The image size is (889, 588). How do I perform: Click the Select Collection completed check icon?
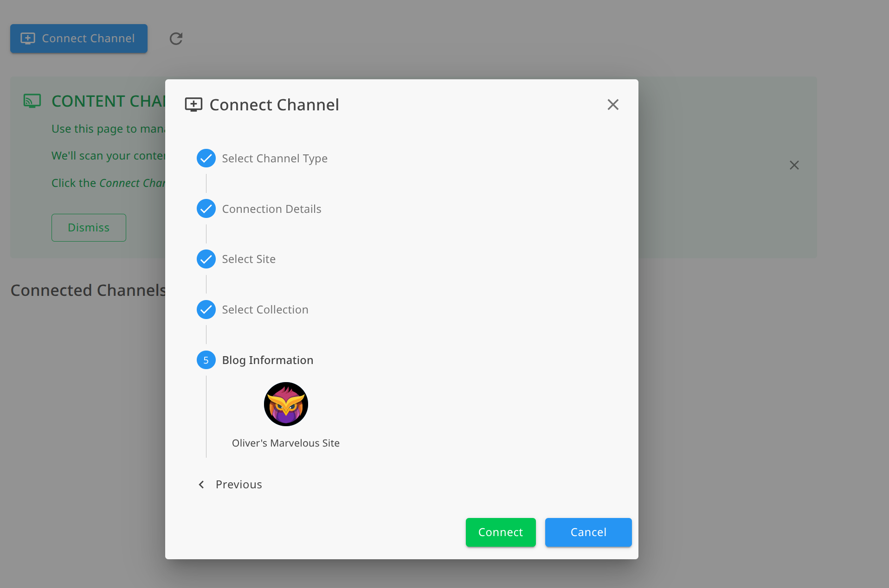[206, 309]
